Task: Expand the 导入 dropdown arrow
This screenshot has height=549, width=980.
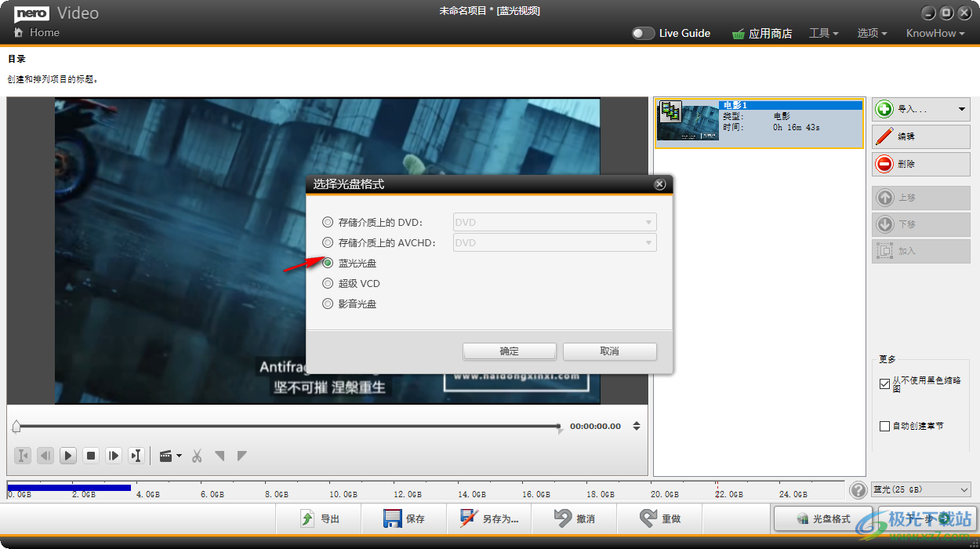Action: click(962, 109)
